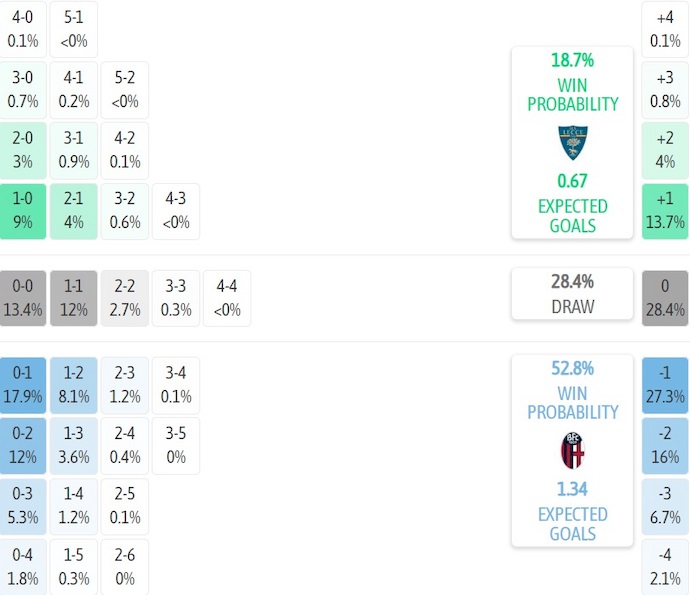
Task: Select the 1-1 draw score tile
Action: (x=74, y=298)
